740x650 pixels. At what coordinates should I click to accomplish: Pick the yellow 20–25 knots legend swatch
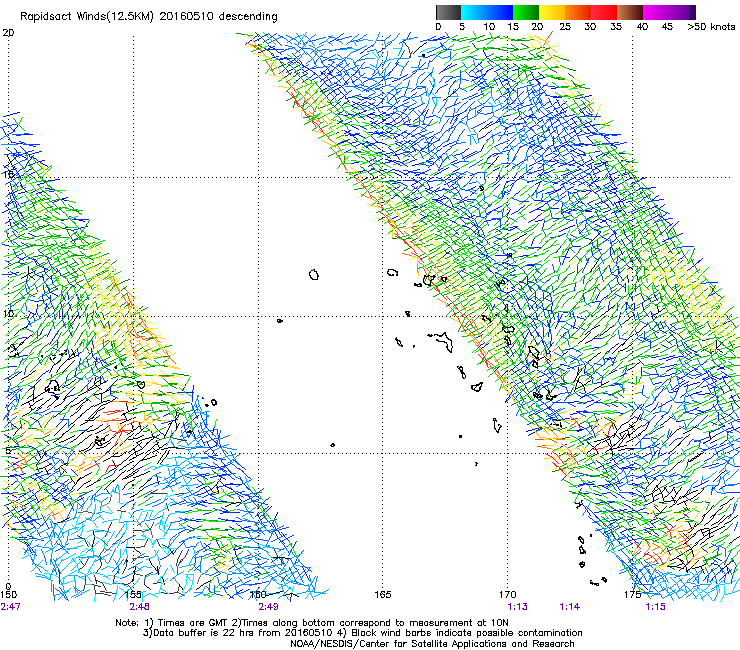[x=552, y=12]
